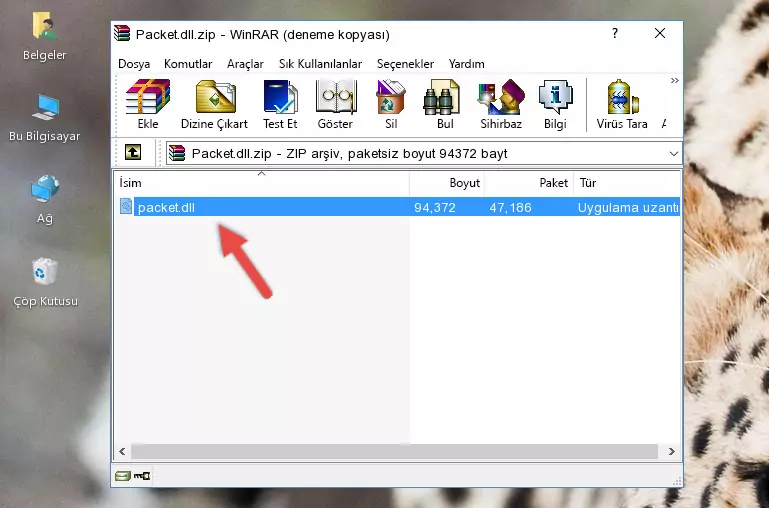The image size is (769, 508).
Task: Click the key password status bar icon
Action: (x=142, y=476)
